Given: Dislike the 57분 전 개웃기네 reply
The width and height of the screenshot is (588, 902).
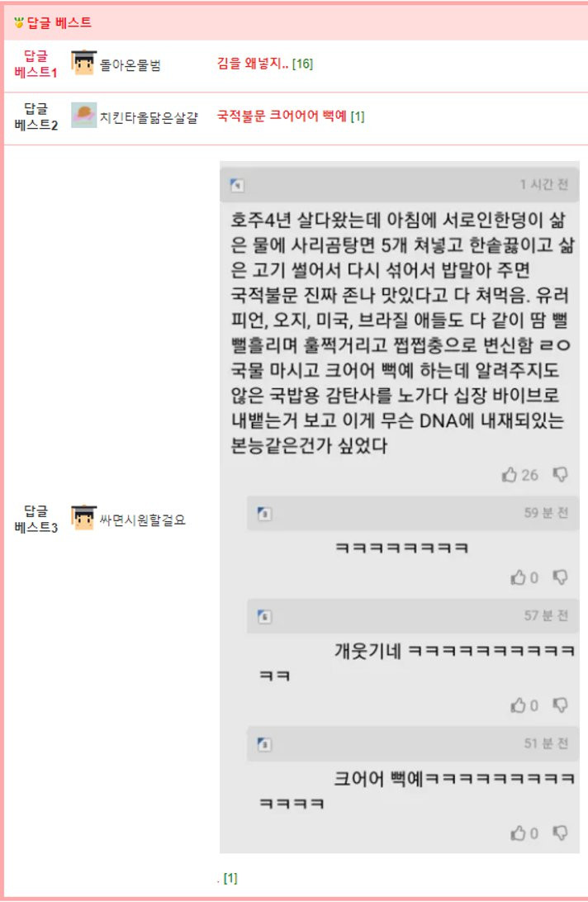Looking at the screenshot, I should coord(561,705).
